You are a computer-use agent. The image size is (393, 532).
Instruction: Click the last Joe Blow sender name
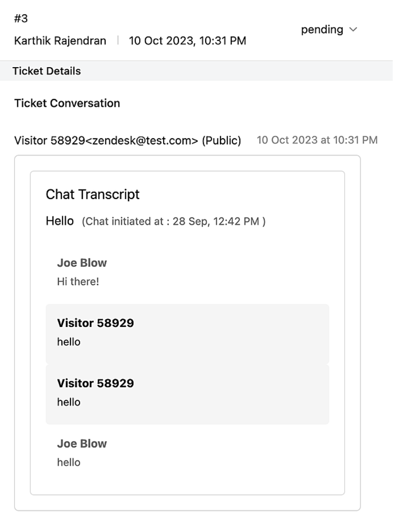click(x=82, y=444)
